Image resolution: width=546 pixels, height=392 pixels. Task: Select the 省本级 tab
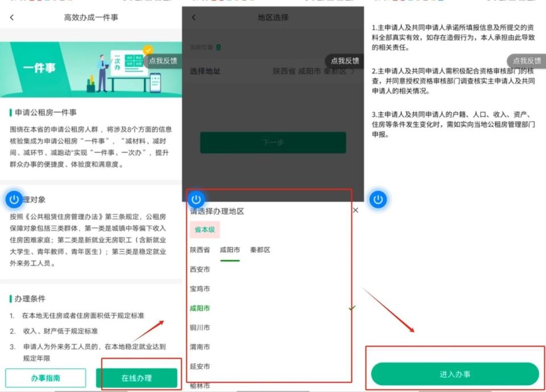coord(204,230)
